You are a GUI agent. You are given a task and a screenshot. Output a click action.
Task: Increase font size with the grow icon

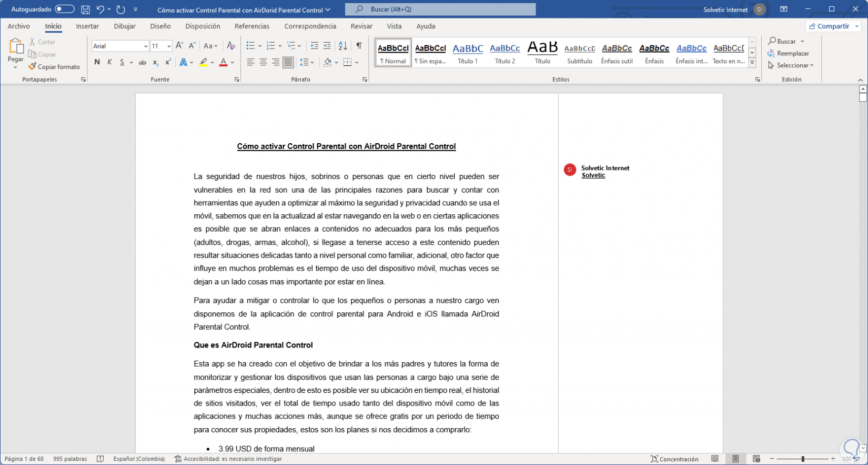(x=179, y=46)
